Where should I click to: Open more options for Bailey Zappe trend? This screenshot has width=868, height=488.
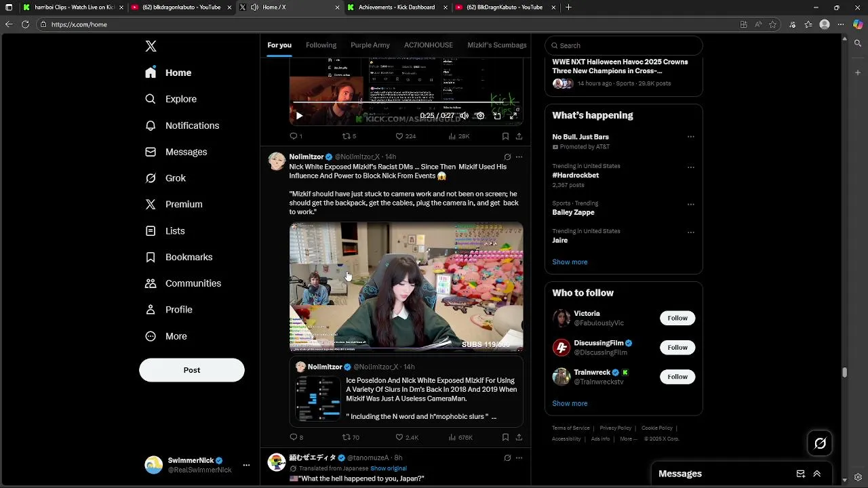(x=691, y=204)
